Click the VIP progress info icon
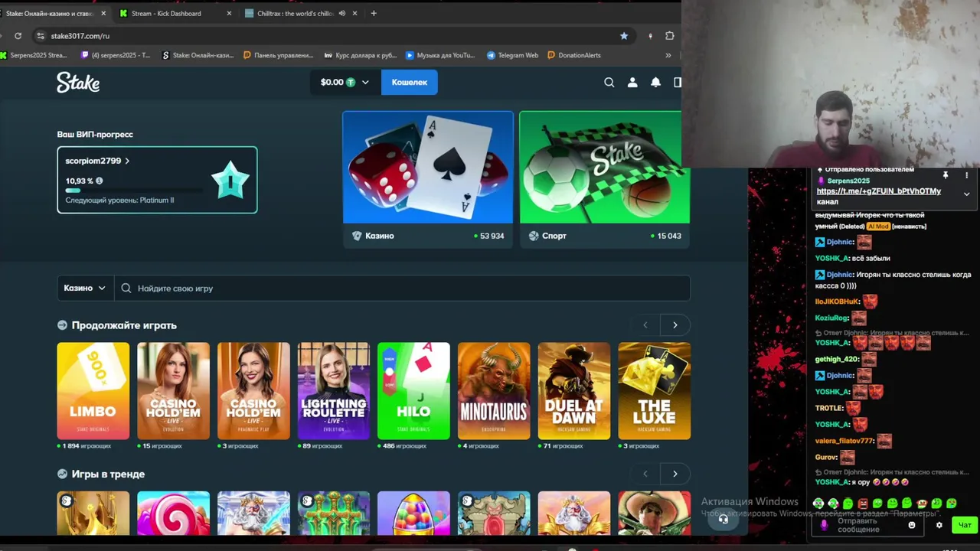The width and height of the screenshot is (980, 551). 99,181
